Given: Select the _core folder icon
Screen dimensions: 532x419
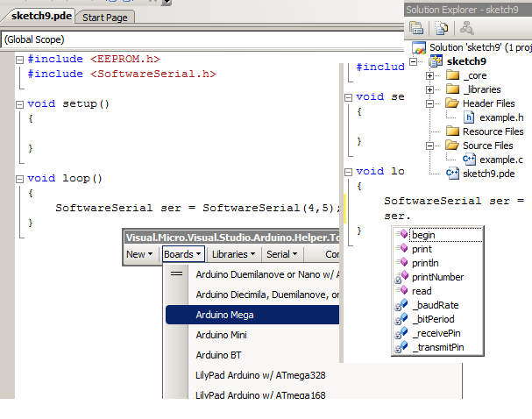Looking at the screenshot, I should point(452,75).
